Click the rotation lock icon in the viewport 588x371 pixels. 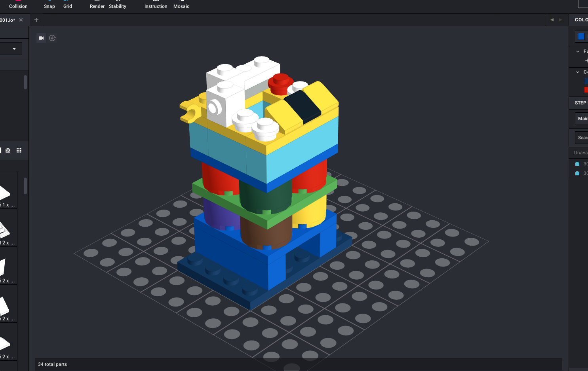[x=52, y=38]
